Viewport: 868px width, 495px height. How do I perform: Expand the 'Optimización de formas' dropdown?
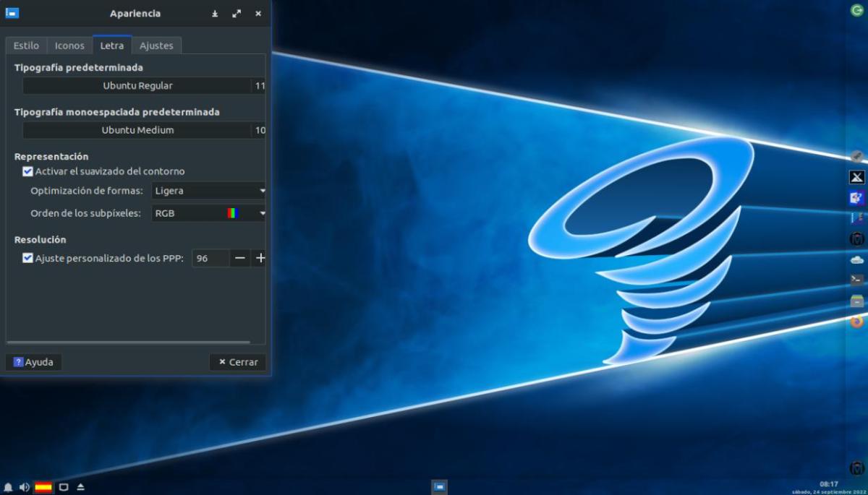click(208, 191)
